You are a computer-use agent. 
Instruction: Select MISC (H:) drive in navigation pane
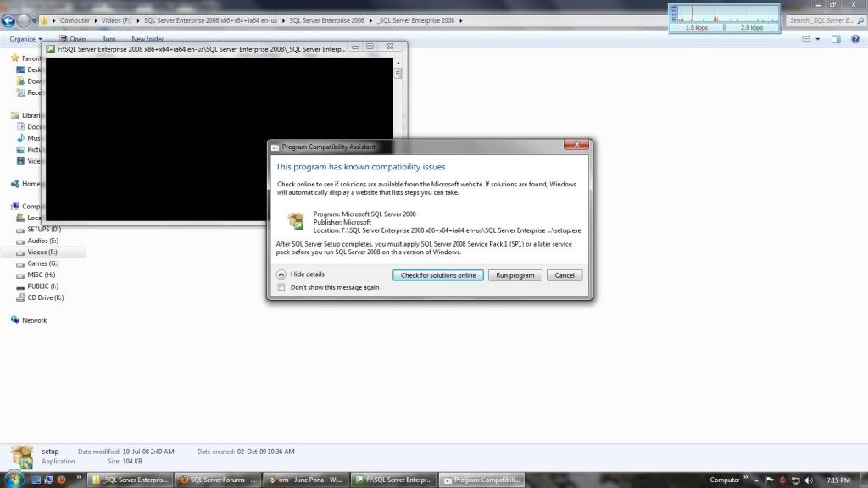coord(41,274)
